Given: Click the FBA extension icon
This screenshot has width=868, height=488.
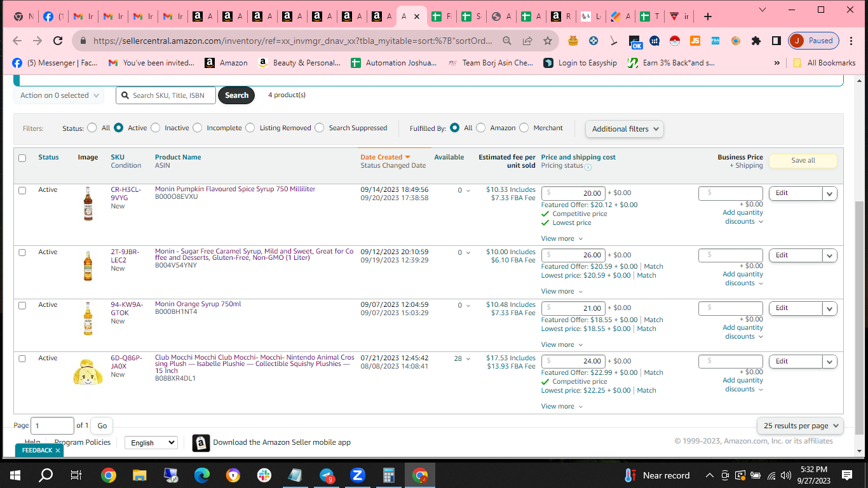Looking at the screenshot, I should coord(715,41).
